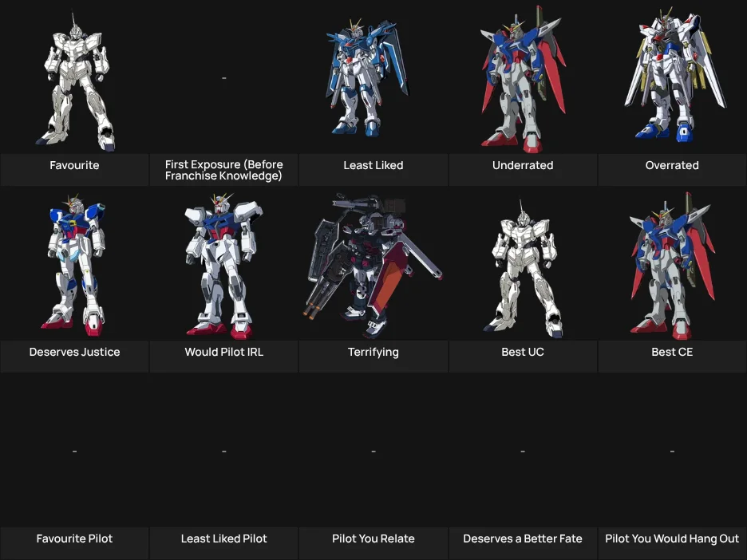Screen dimensions: 747x560
Task: Choose the dark armored mecha above Terrifying
Action: (x=373, y=265)
